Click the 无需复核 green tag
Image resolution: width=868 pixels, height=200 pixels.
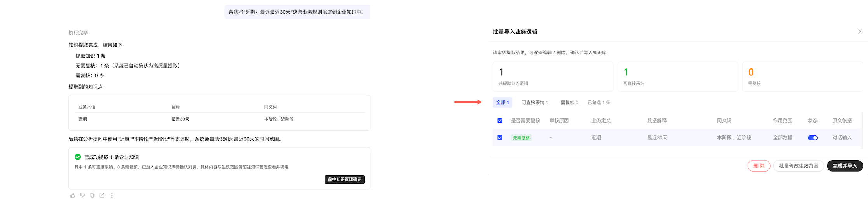(521, 138)
